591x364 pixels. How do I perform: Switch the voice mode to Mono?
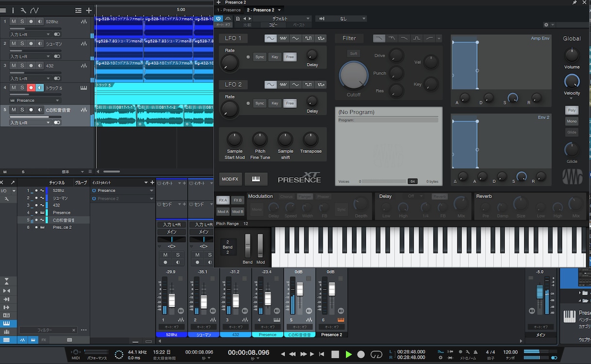click(572, 121)
